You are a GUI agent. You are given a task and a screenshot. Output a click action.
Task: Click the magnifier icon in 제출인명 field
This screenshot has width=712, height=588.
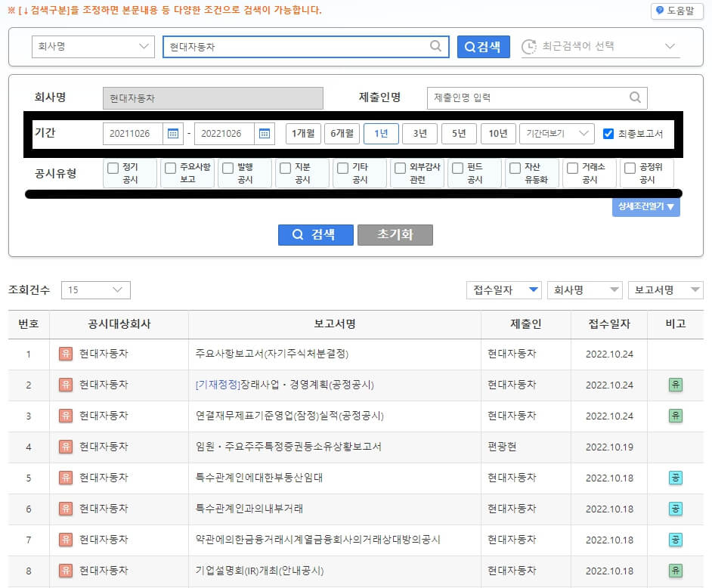[635, 97]
